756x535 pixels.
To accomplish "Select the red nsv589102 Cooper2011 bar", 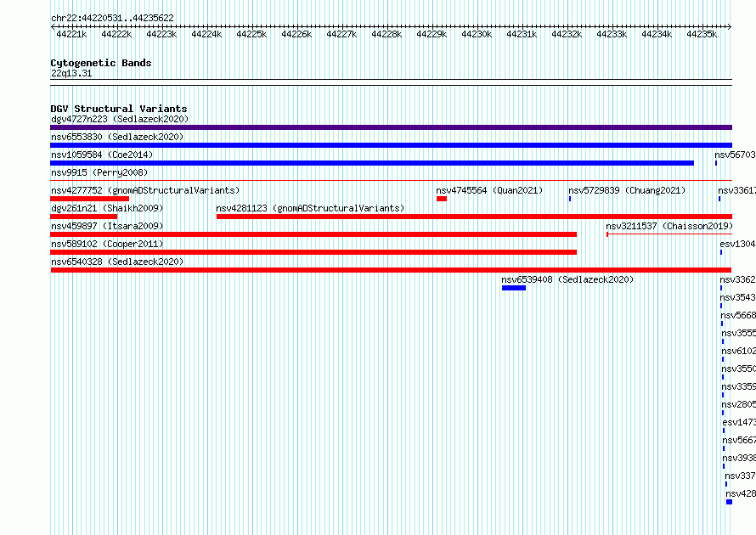I will point(313,252).
